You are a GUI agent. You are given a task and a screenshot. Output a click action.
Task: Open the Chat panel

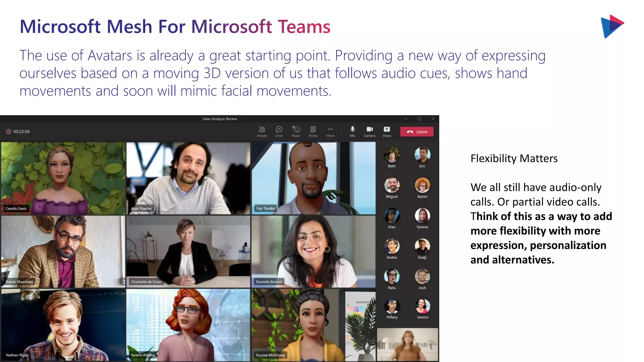click(279, 132)
